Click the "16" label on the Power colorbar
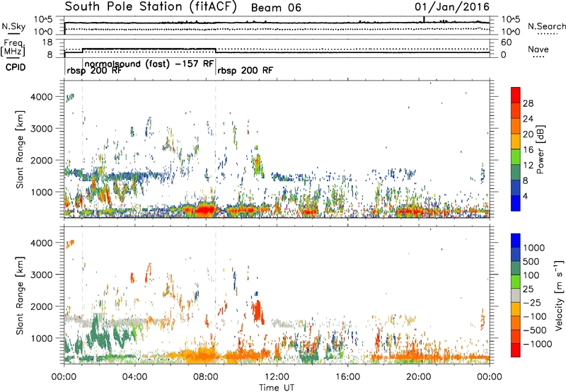566x392 pixels. click(528, 150)
